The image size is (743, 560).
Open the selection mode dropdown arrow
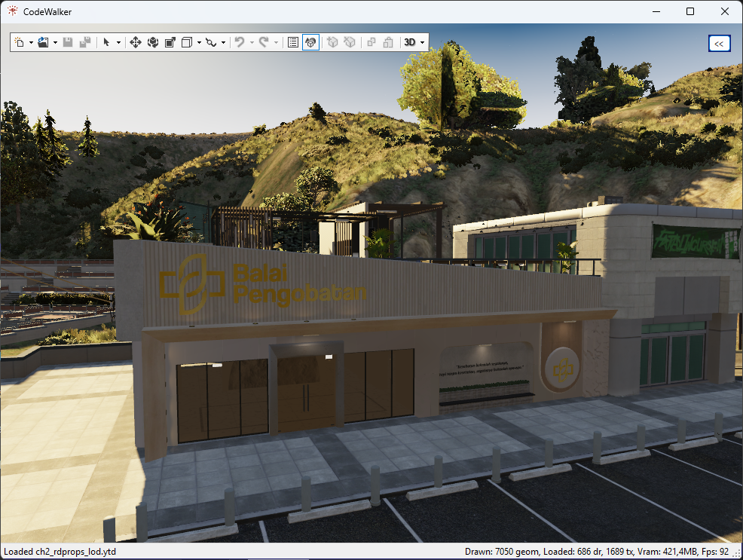(x=118, y=43)
